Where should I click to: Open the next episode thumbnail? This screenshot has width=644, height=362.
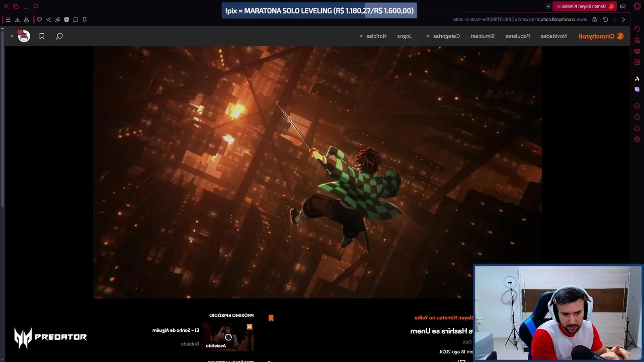click(x=228, y=336)
